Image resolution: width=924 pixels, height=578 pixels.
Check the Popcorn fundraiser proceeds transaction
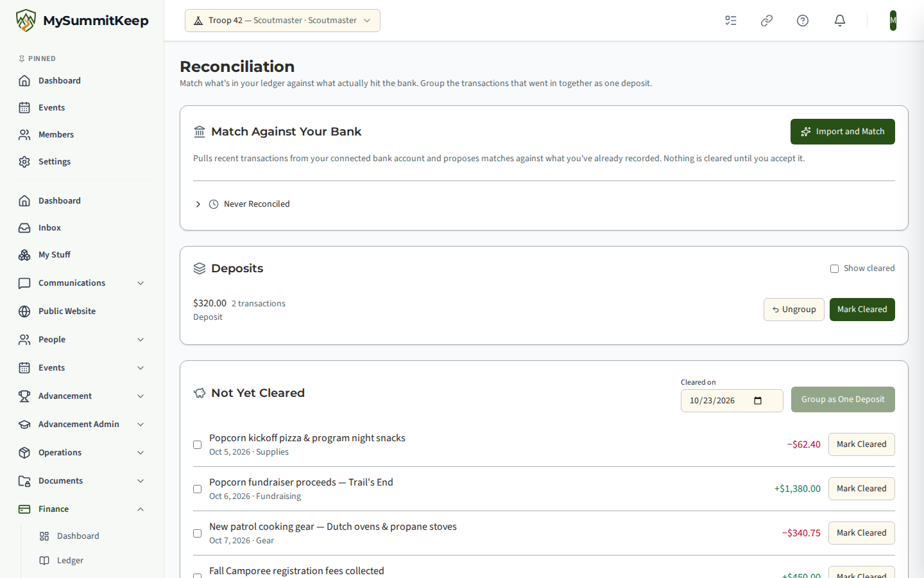(x=197, y=489)
